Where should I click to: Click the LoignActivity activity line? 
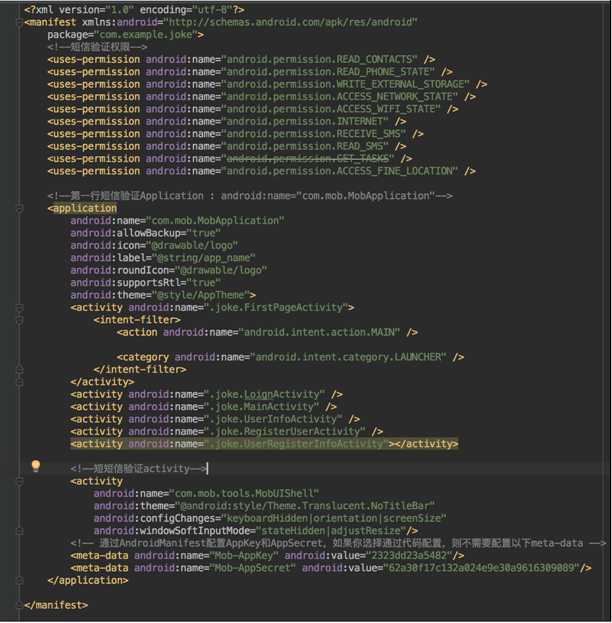207,394
